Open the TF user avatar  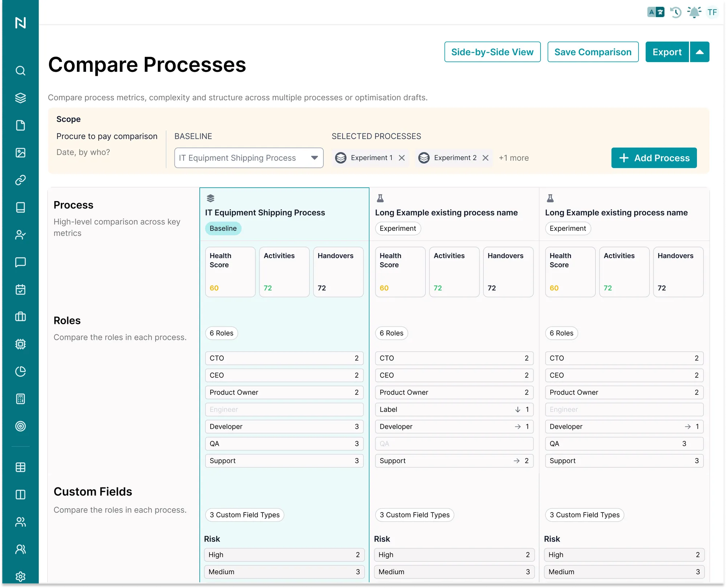(x=712, y=12)
